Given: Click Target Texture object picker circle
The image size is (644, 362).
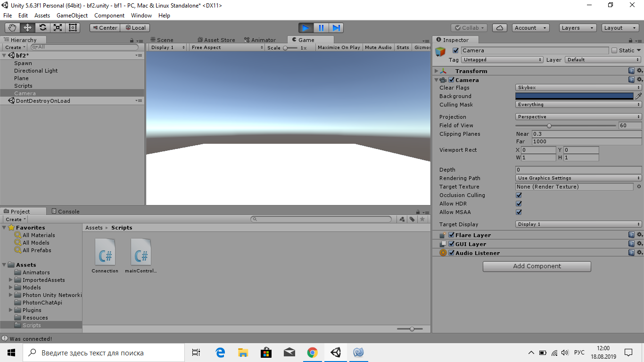Looking at the screenshot, I should pos(639,187).
